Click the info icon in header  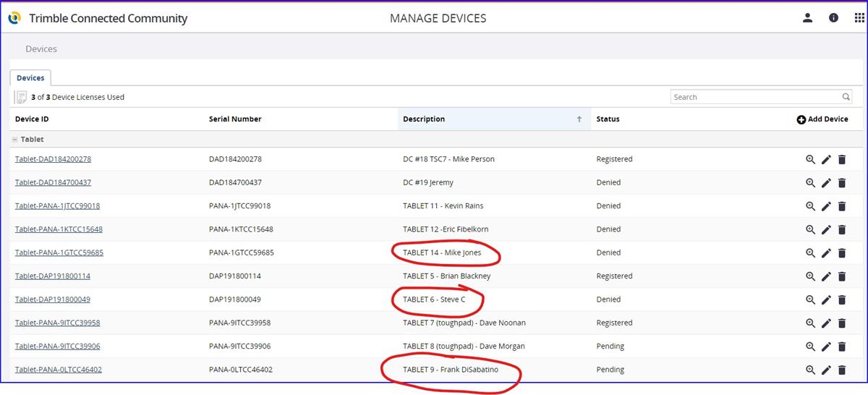pyautogui.click(x=833, y=18)
